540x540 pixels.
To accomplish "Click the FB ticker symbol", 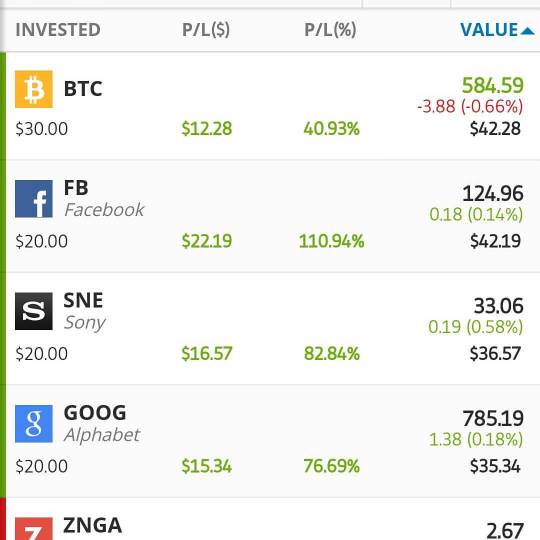I will tap(76, 188).
